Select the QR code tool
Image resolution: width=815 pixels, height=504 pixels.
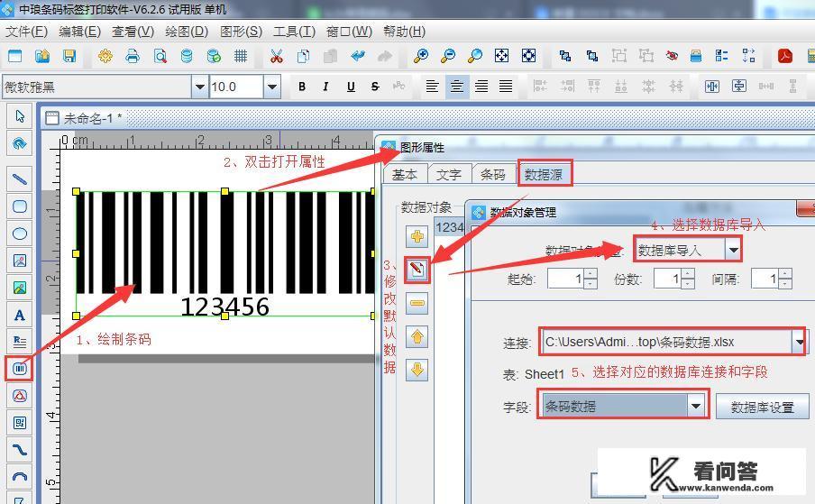click(19, 423)
